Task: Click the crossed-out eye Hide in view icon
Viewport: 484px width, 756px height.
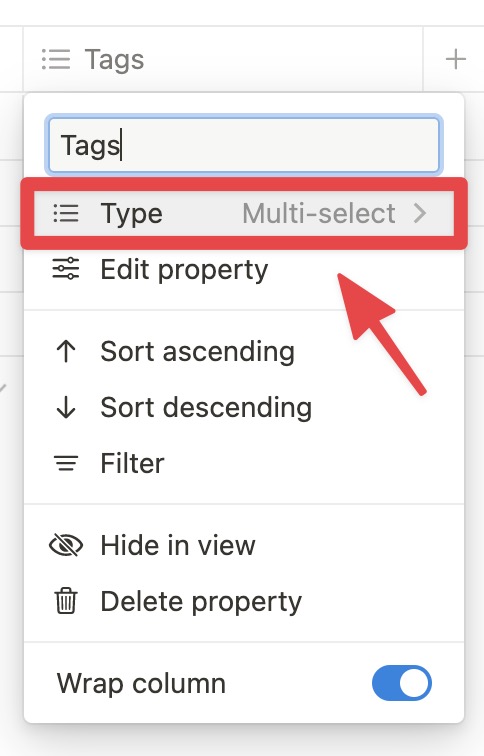Action: pyautogui.click(x=66, y=545)
